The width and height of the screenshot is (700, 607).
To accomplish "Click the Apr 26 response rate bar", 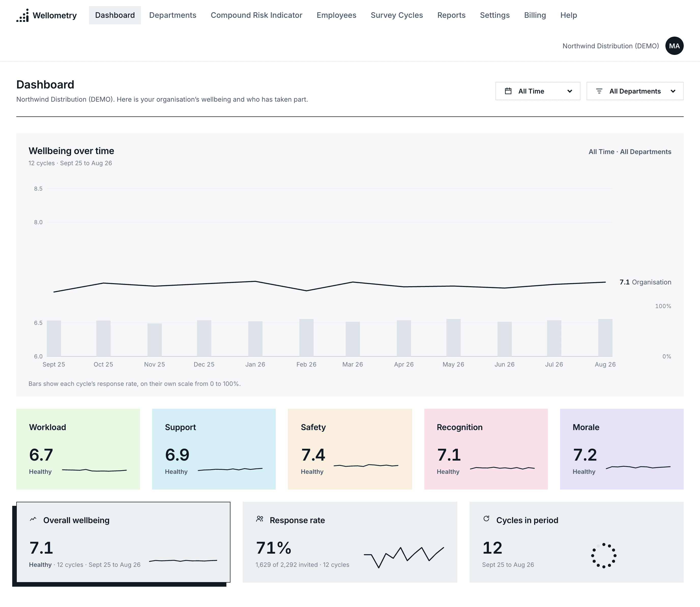I will tap(404, 338).
